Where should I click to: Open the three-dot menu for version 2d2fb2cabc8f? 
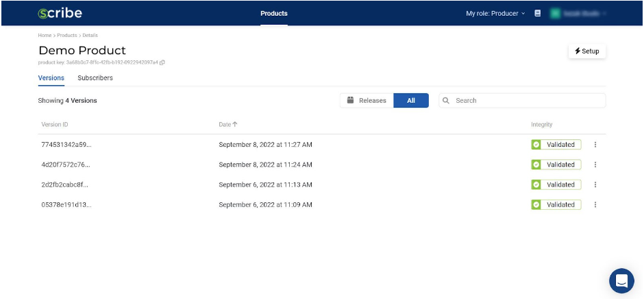pos(595,184)
